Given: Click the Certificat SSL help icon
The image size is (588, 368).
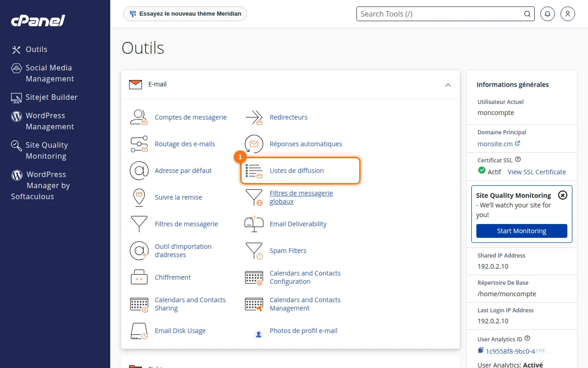Looking at the screenshot, I should coord(518,160).
